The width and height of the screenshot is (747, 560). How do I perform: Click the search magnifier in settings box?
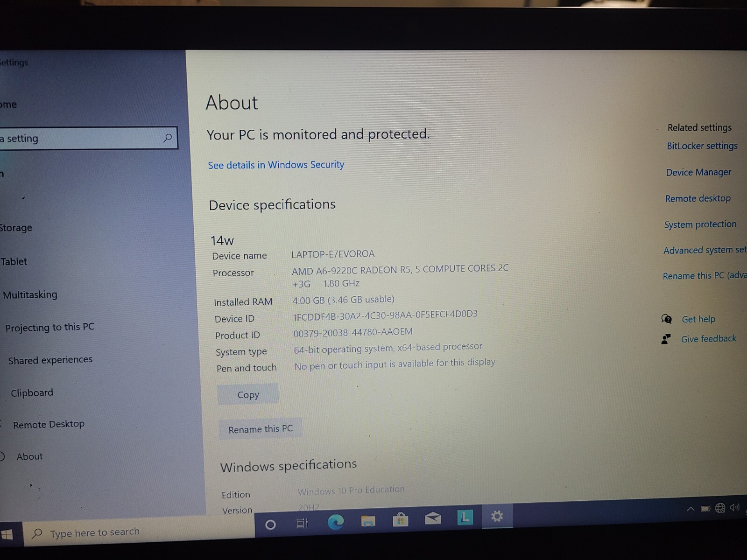pyautogui.click(x=167, y=138)
